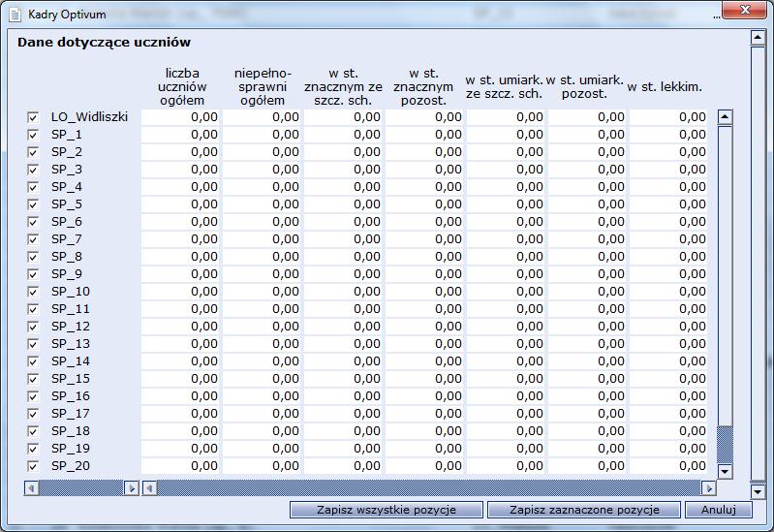Uncheck the SP_19 row checkbox

33,449
